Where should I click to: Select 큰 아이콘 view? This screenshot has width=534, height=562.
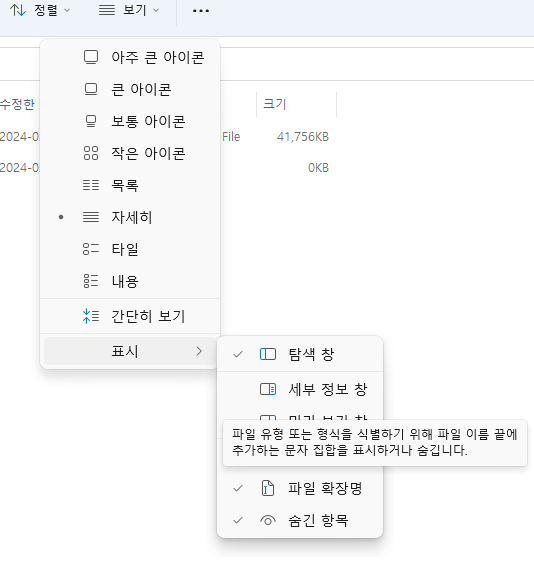point(130,89)
